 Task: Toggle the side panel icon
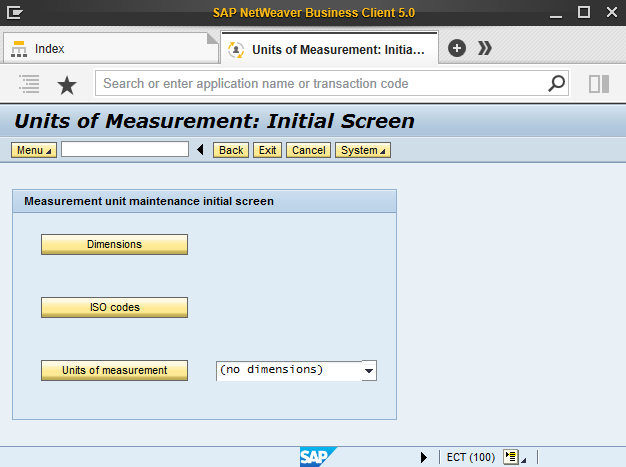599,84
